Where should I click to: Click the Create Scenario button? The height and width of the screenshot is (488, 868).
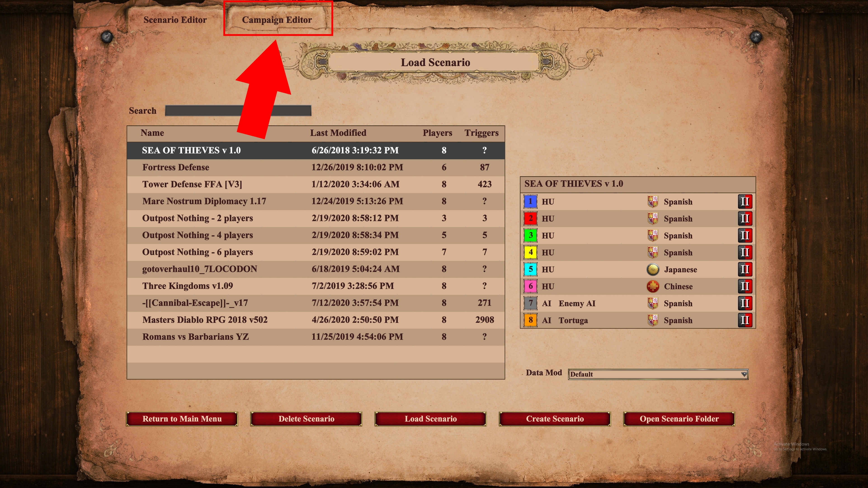tap(555, 419)
